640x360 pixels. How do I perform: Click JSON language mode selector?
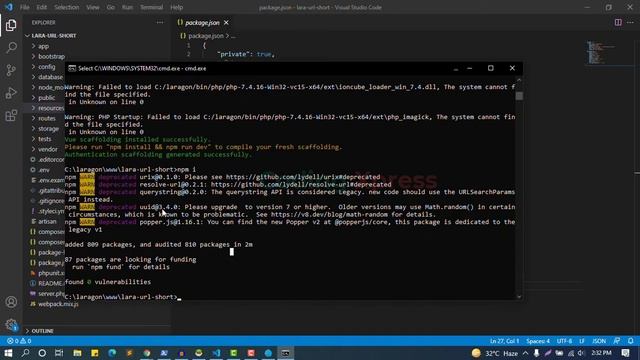tap(599, 341)
